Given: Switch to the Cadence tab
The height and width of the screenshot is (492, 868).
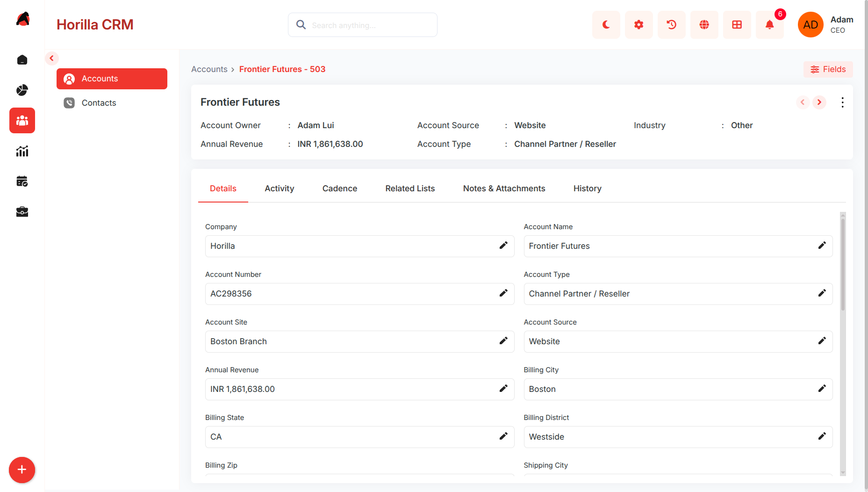Looking at the screenshot, I should pos(339,188).
